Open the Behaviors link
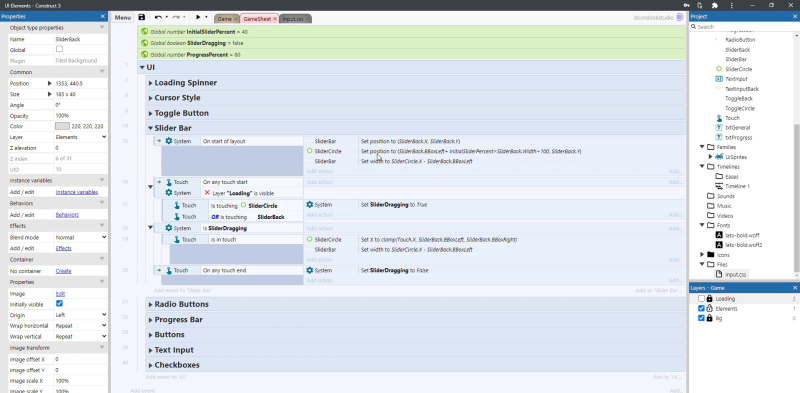 pyautogui.click(x=67, y=215)
